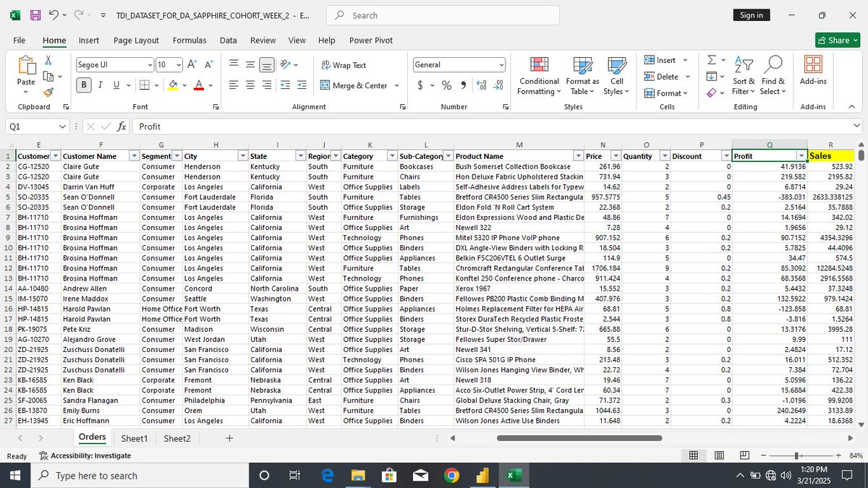Open the File menu

pos(20,40)
